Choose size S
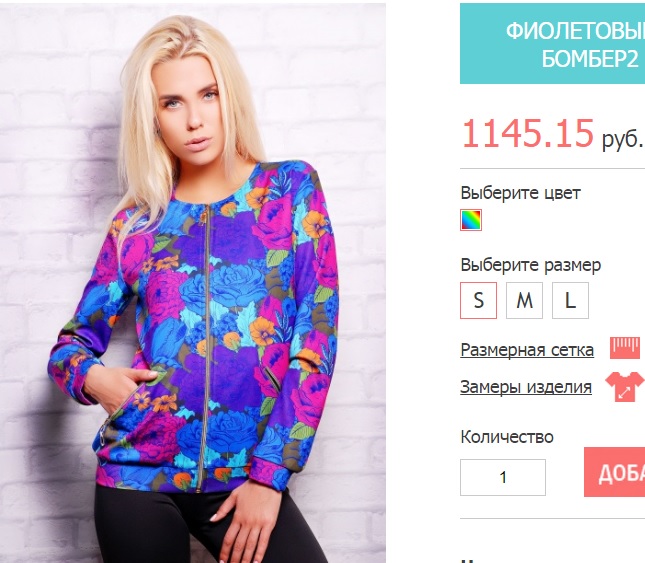Screen dimensions: 645x563 tap(478, 300)
